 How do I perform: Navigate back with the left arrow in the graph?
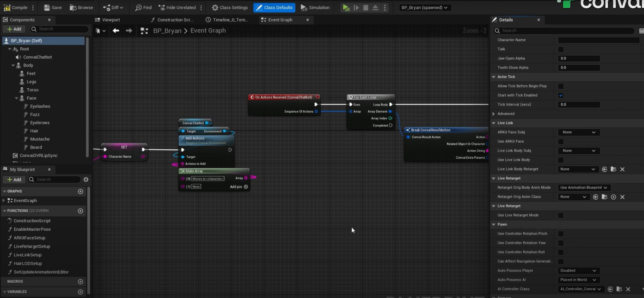coord(116,30)
